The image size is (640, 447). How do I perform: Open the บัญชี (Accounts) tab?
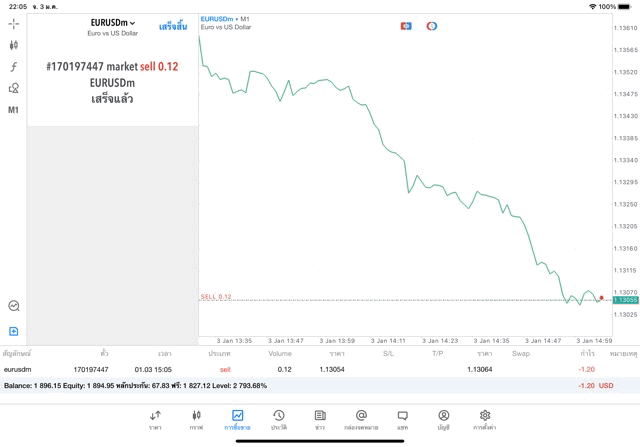click(443, 419)
